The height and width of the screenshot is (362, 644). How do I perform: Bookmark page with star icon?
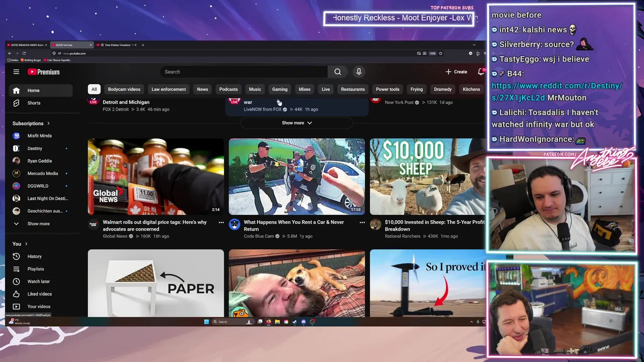coord(441,53)
